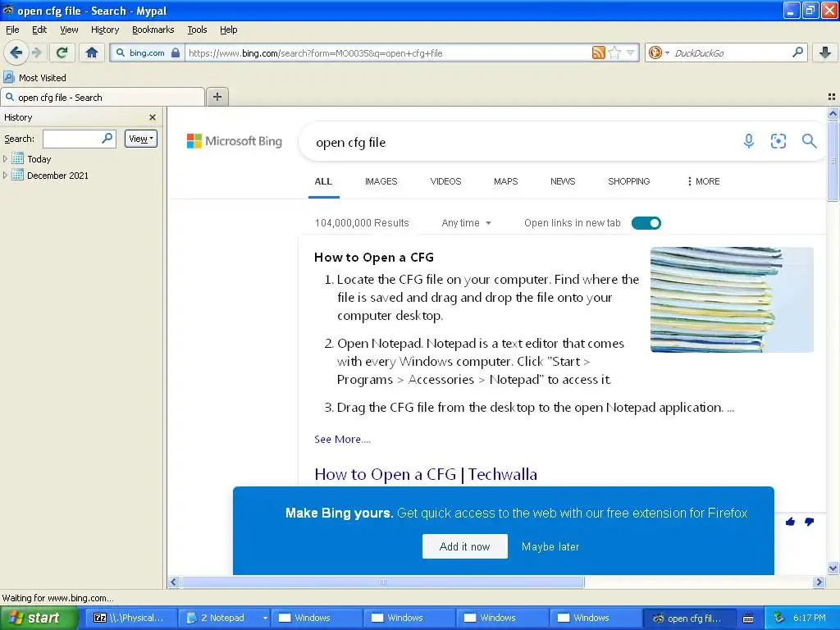This screenshot has width=840, height=630.
Task: Open the History menu
Action: coord(104,30)
